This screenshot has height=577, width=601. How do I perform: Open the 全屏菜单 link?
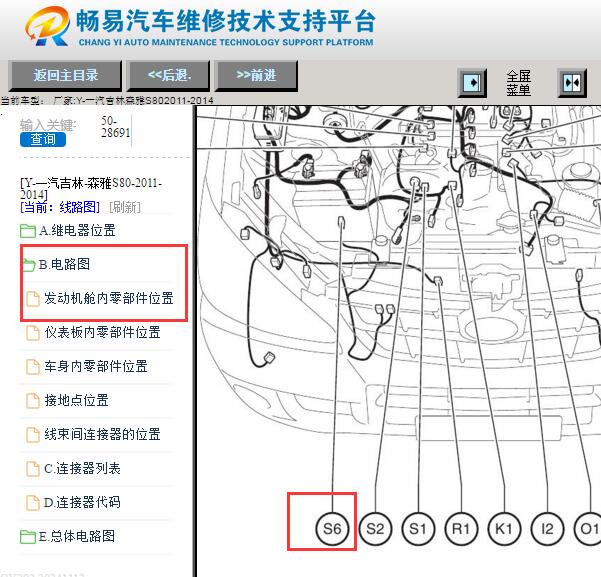[x=519, y=83]
